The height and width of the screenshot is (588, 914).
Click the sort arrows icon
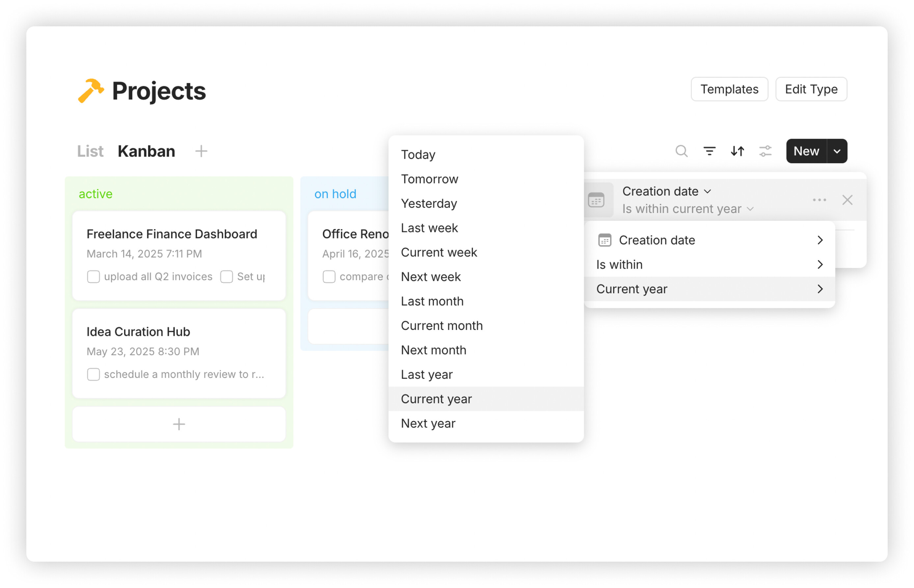(x=737, y=151)
